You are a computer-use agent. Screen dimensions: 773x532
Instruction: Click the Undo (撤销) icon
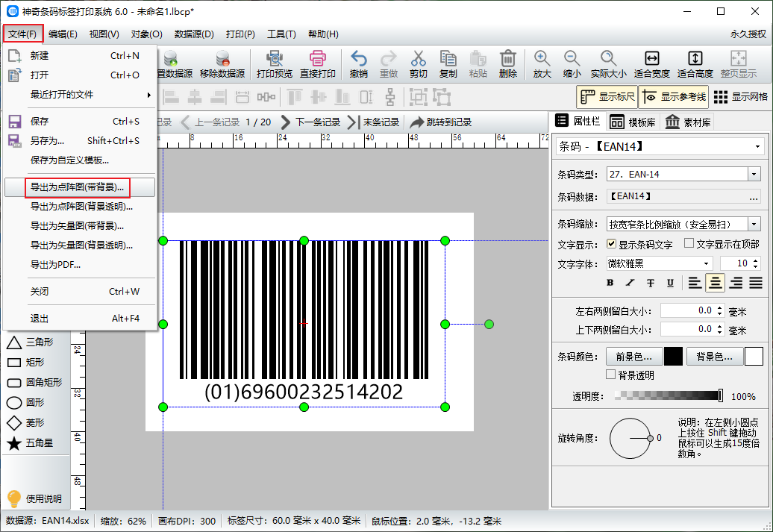pos(358,64)
